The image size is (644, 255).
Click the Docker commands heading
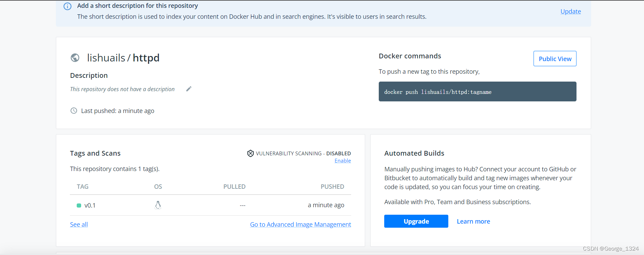tap(410, 56)
